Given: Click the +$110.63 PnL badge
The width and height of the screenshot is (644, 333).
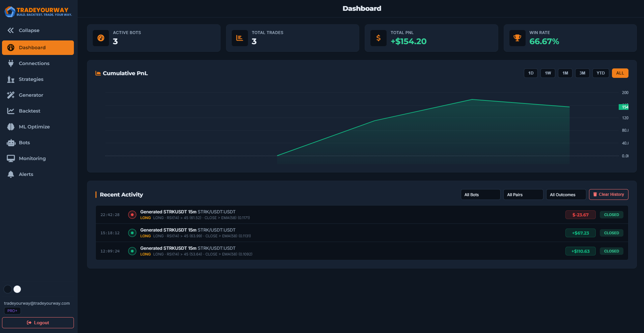Looking at the screenshot, I should [x=580, y=251].
